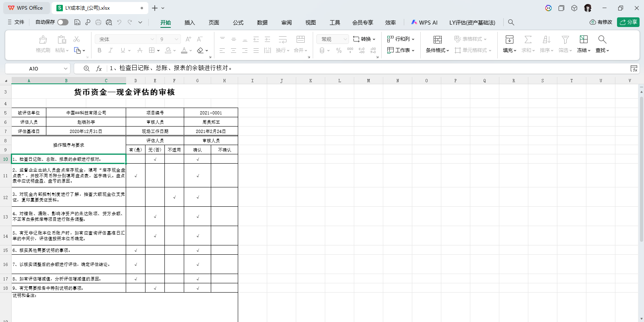Click the plus button to open new tab

click(x=155, y=8)
